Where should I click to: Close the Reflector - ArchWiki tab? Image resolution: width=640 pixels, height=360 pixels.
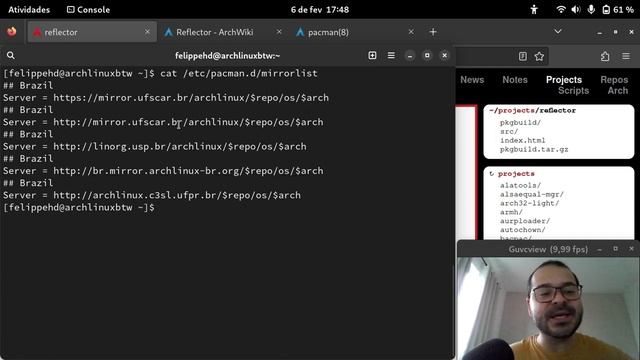pyautogui.click(x=279, y=32)
